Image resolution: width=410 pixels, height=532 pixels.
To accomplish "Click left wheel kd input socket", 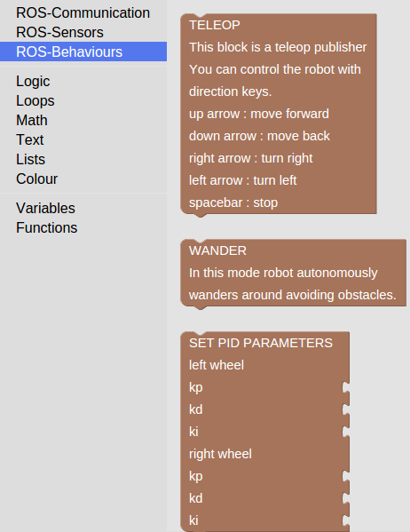I will click(345, 409).
